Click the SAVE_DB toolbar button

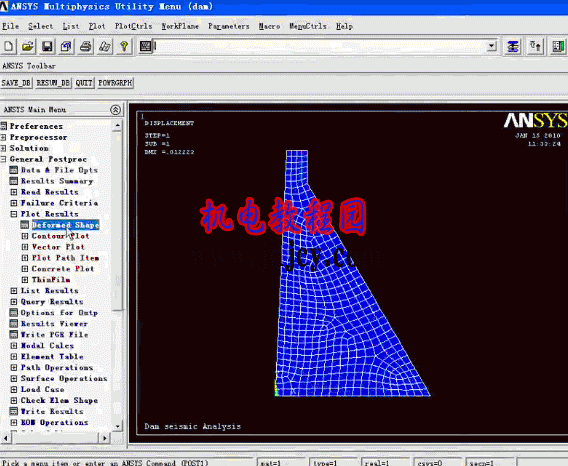(x=16, y=83)
